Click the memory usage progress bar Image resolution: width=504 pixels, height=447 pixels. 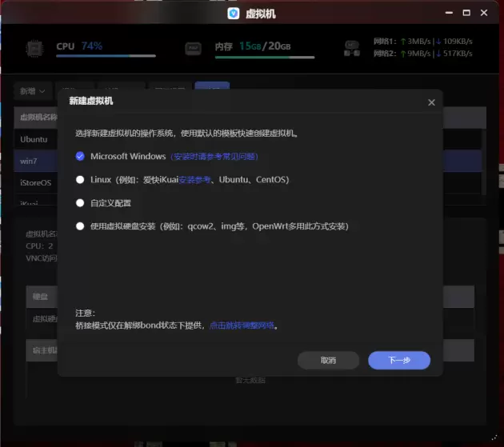(x=265, y=58)
